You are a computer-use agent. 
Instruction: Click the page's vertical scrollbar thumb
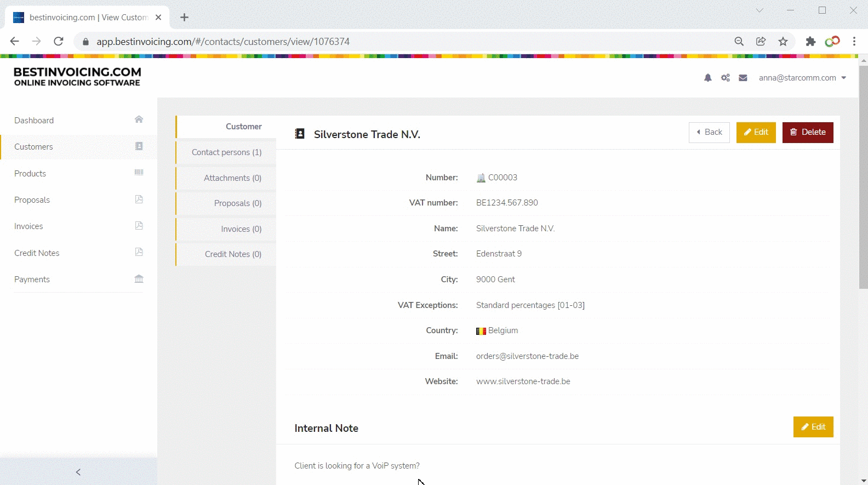[x=863, y=176]
